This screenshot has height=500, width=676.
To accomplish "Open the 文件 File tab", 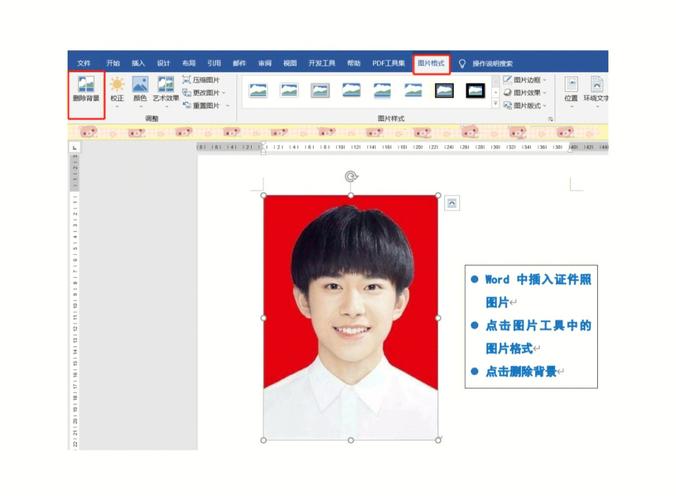I will click(x=84, y=63).
